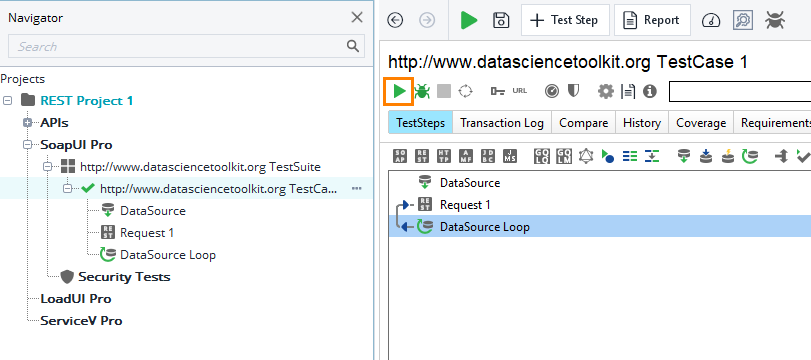Open credentials key icon in TestCase toolbar
This screenshot has height=360, width=811.
tap(498, 92)
